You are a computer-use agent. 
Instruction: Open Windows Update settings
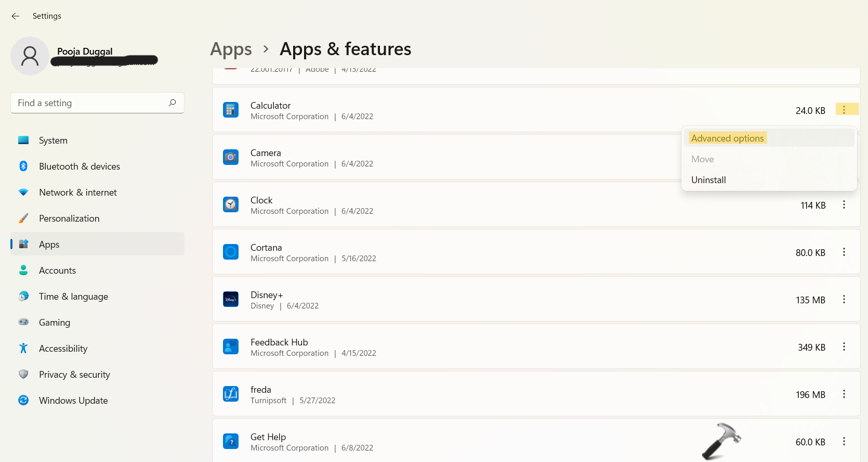point(73,401)
